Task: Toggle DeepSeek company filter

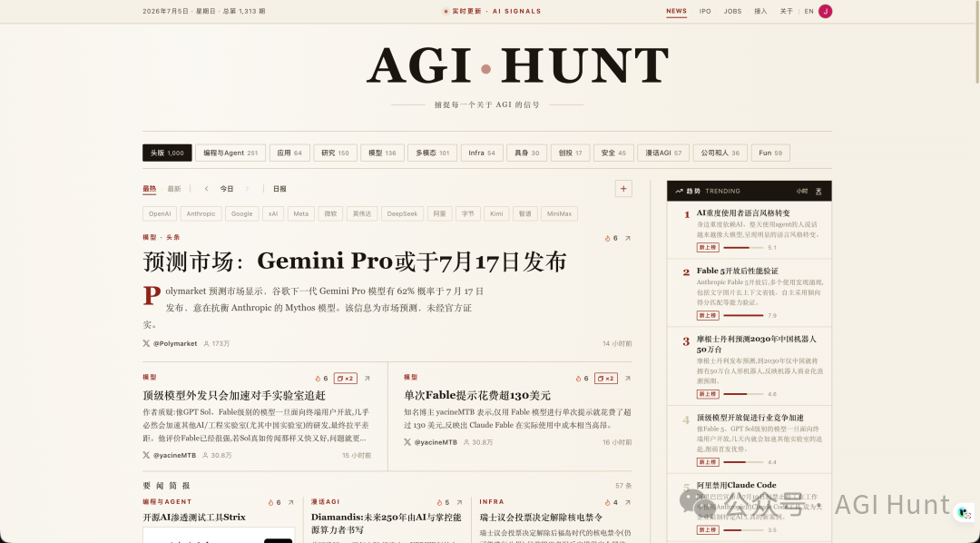Action: [x=402, y=214]
